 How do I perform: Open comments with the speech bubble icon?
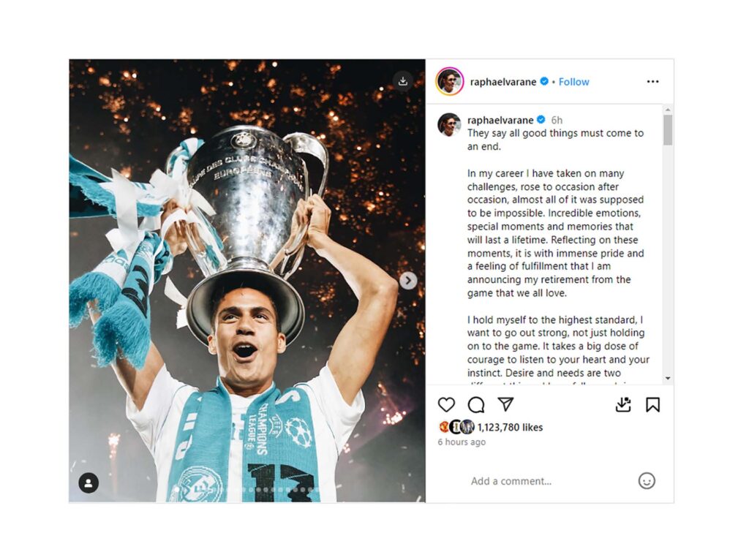(476, 404)
